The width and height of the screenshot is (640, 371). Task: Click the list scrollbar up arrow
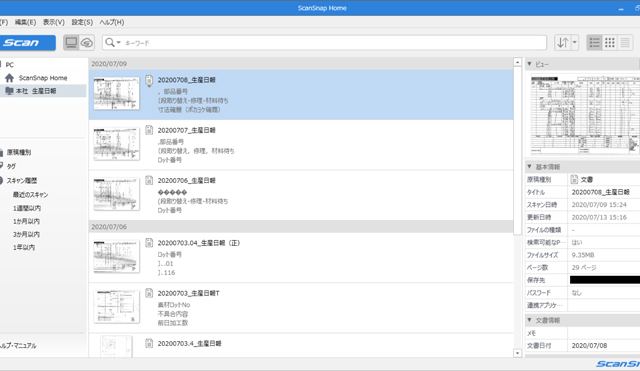(x=518, y=62)
